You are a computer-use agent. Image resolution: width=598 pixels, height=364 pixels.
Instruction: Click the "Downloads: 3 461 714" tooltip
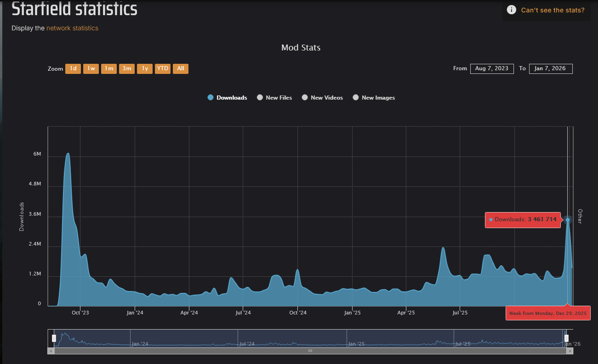coord(523,220)
